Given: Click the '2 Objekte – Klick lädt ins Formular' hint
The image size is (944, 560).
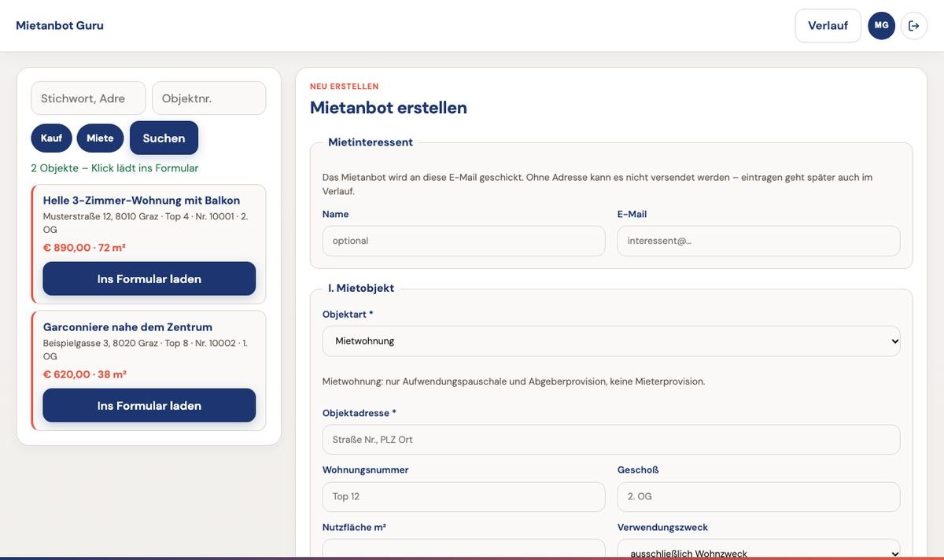Looking at the screenshot, I should (x=115, y=168).
